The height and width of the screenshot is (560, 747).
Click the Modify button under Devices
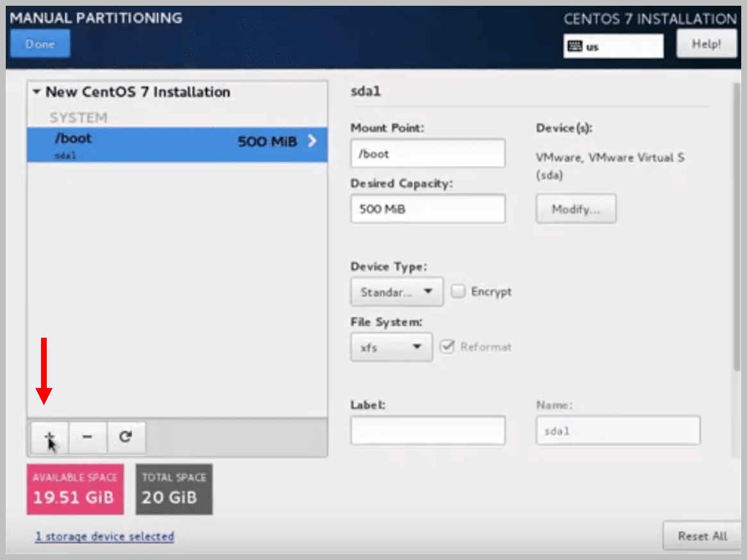click(575, 208)
